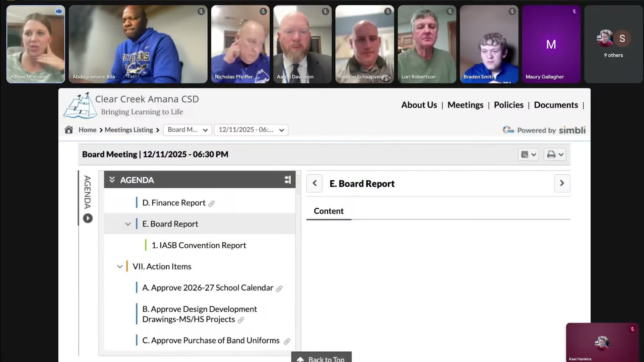Click the Back to Top button
The height and width of the screenshot is (362, 644).
[321, 358]
